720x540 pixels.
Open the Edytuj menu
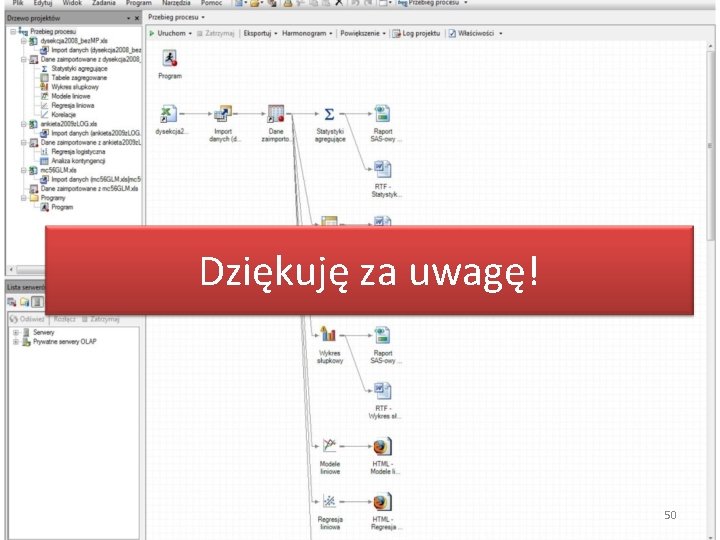(43, 3)
